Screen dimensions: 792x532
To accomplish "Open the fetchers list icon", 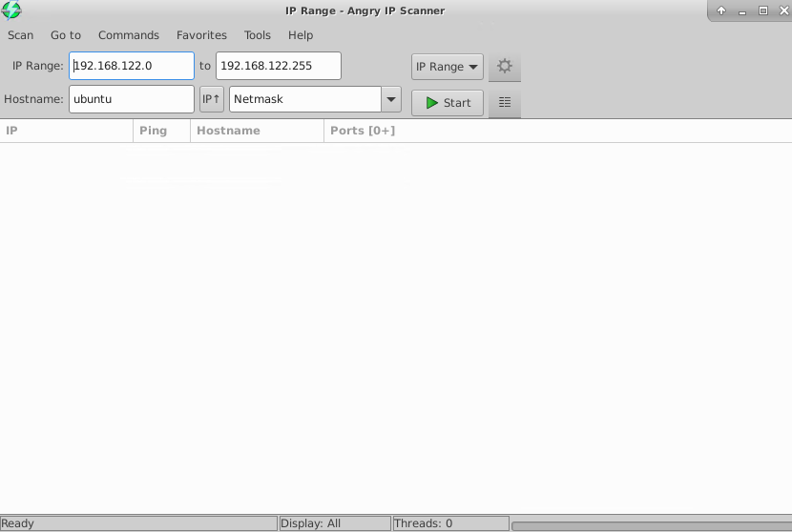I will (504, 102).
